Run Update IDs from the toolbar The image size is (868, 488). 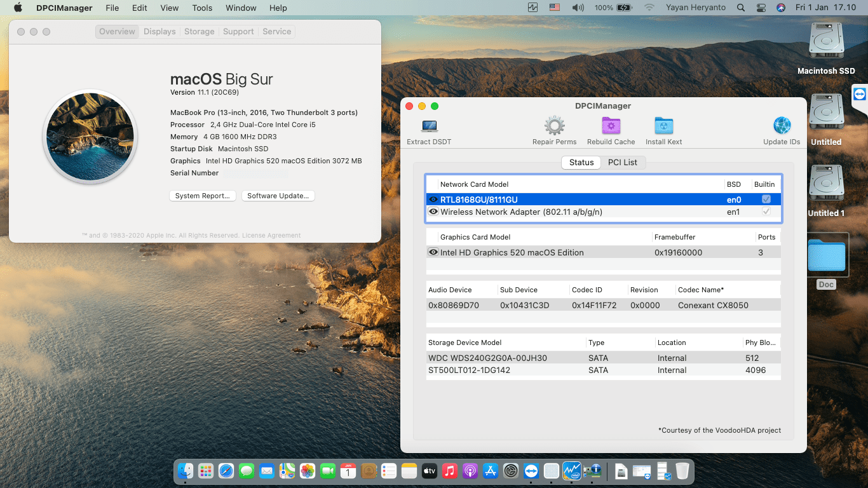click(781, 126)
